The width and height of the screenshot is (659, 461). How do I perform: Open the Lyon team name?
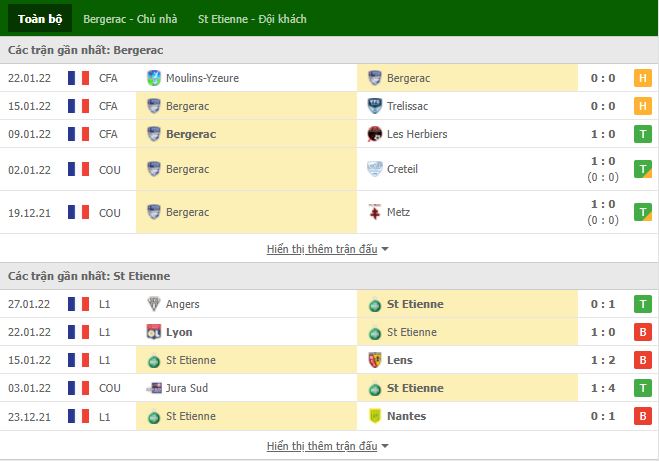click(179, 332)
